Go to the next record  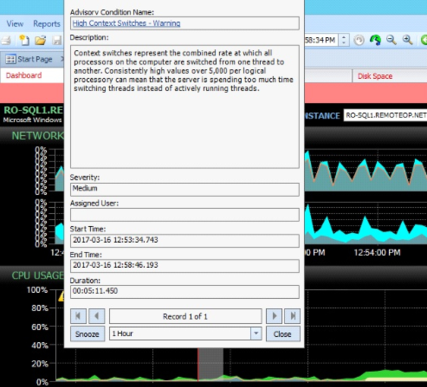coord(274,316)
